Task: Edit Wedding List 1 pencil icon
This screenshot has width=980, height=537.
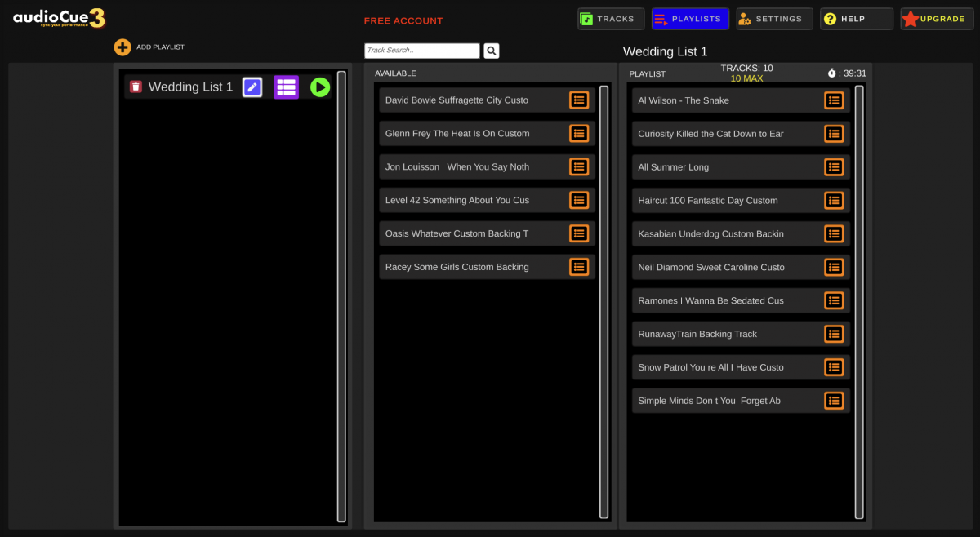Action: 252,87
